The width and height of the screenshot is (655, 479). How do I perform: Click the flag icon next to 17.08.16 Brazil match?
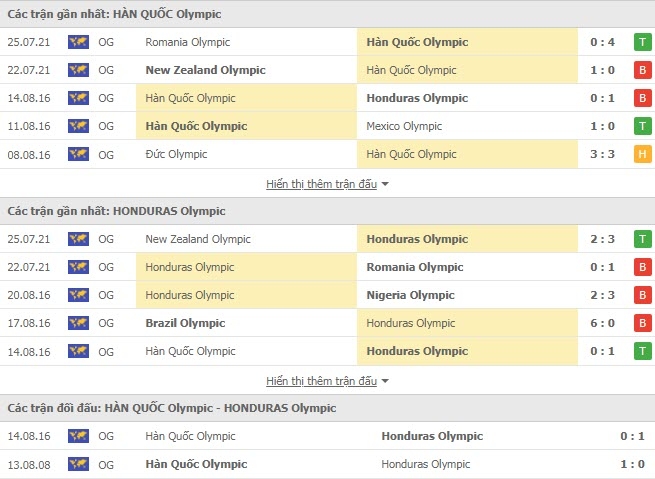coord(78,323)
